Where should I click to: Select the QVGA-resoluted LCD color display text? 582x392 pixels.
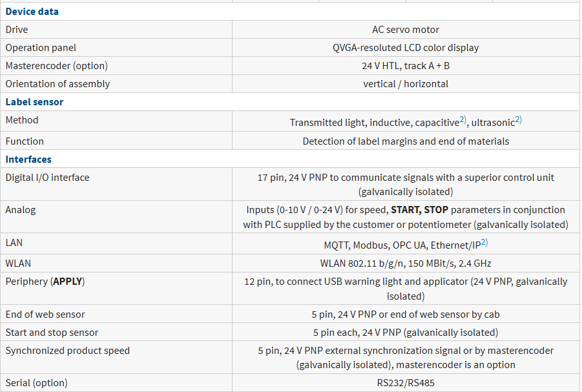tap(406, 48)
